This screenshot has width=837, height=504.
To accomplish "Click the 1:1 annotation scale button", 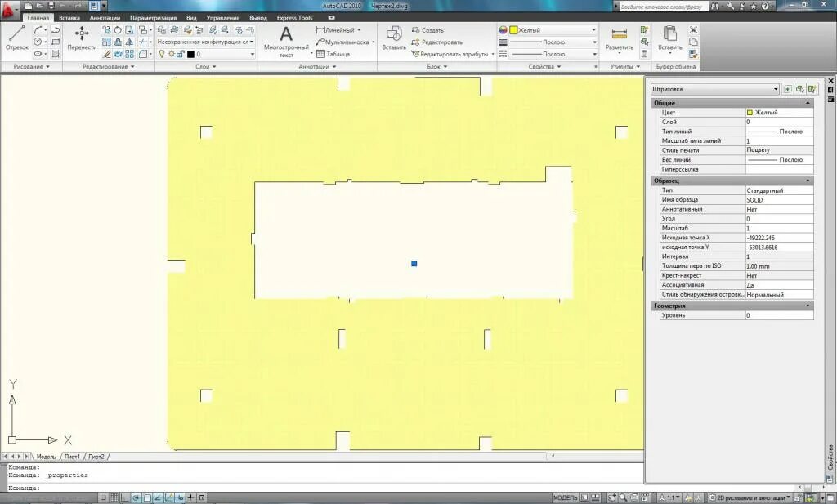I will pyautogui.click(x=670, y=497).
